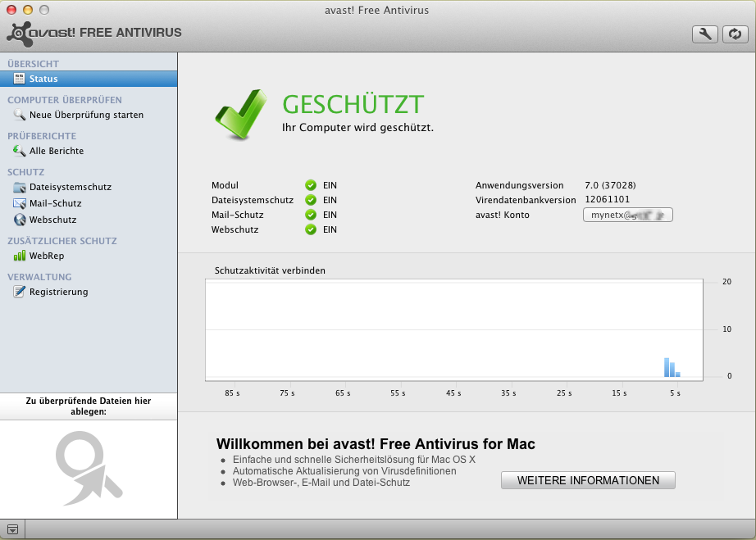The image size is (756, 540).
Task: Minimize window with yellow button
Action: click(28, 10)
